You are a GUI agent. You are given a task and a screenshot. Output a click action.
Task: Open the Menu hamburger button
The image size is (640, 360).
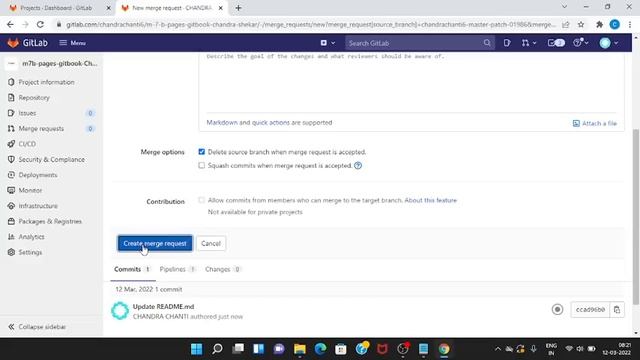[73, 43]
